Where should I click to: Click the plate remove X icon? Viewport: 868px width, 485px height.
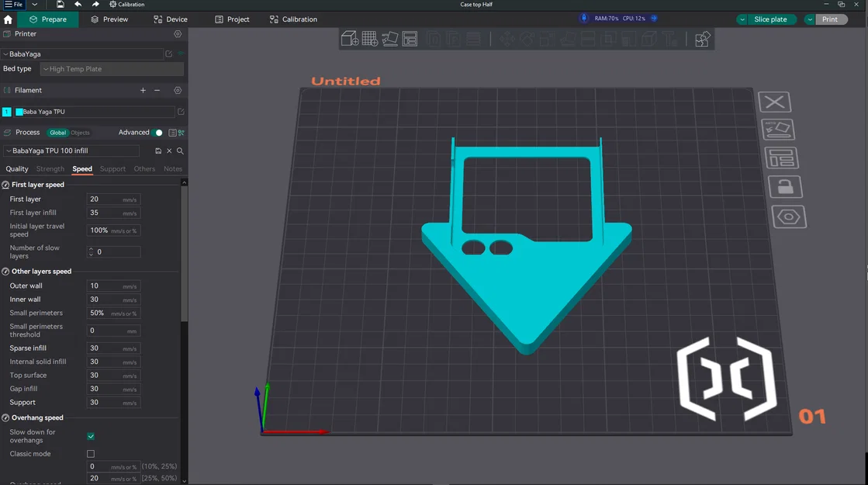point(774,102)
